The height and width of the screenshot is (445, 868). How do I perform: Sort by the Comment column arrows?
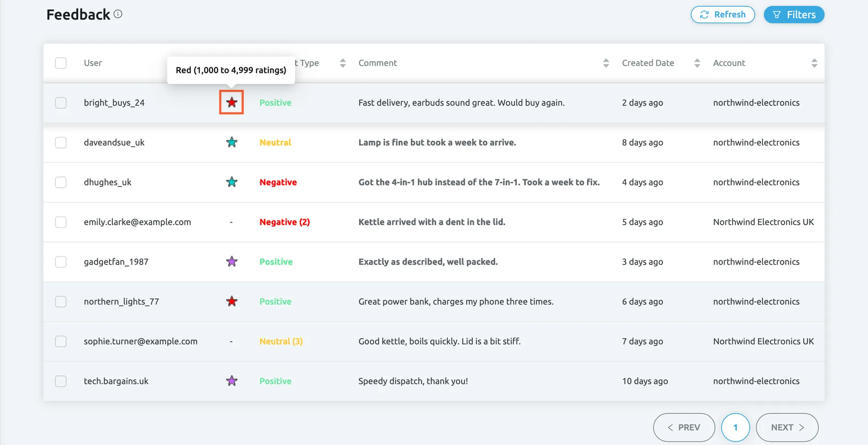click(x=606, y=63)
